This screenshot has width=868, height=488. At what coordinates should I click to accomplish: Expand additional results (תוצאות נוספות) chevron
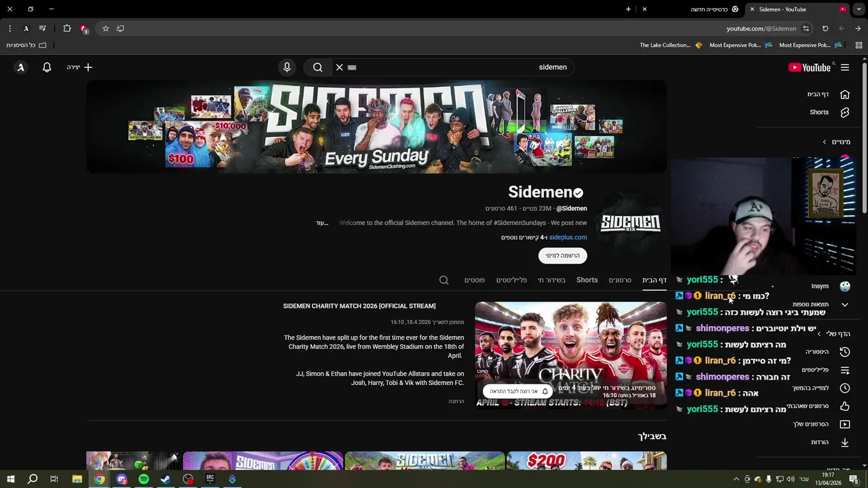click(x=844, y=304)
